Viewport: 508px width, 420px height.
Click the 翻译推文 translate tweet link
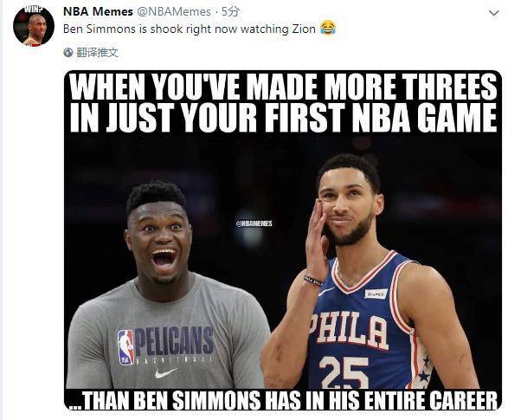pyautogui.click(x=97, y=53)
